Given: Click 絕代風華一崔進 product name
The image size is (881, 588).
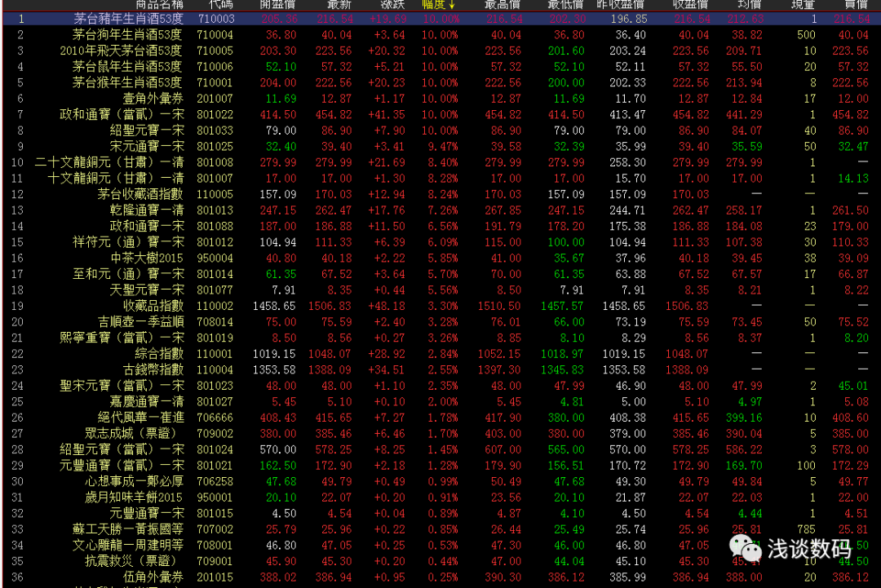Looking at the screenshot, I should [x=140, y=418].
